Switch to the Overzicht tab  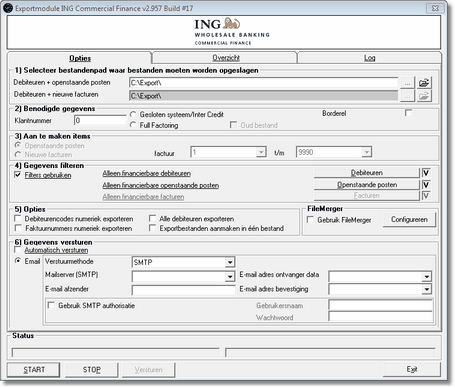pyautogui.click(x=226, y=58)
